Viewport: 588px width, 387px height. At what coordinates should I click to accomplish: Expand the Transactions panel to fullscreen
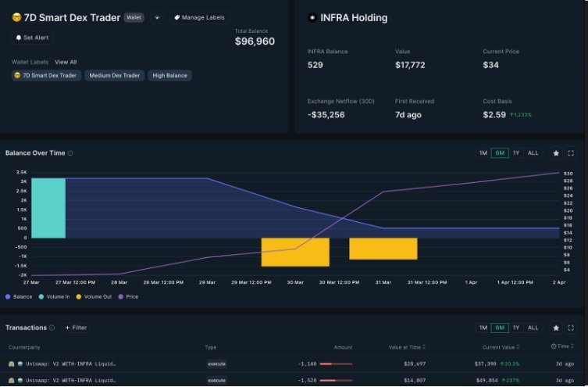[x=571, y=328]
